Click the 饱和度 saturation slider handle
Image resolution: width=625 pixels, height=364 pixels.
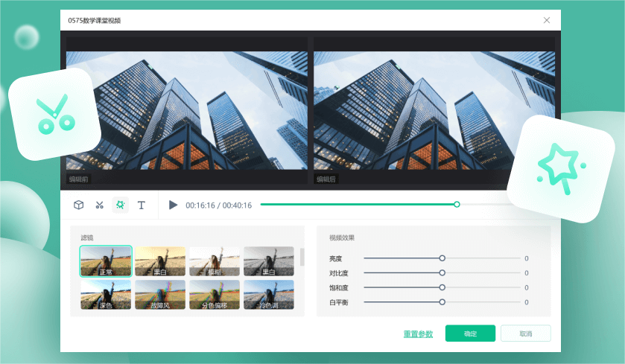[442, 287]
